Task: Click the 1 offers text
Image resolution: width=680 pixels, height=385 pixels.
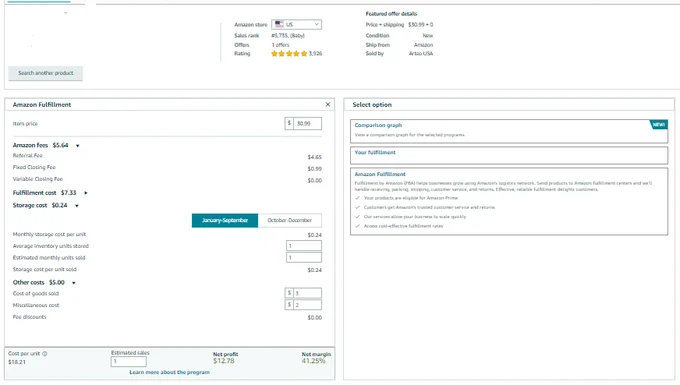Action: point(281,45)
